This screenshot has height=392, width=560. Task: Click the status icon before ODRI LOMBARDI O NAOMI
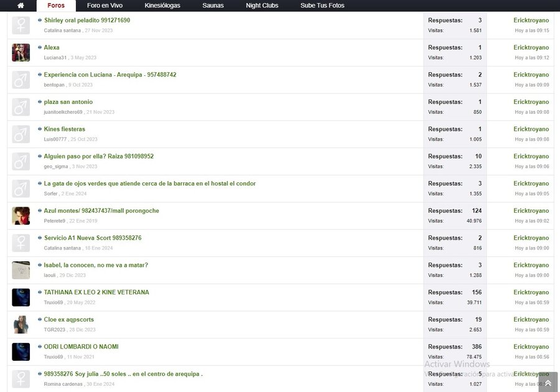point(40,347)
